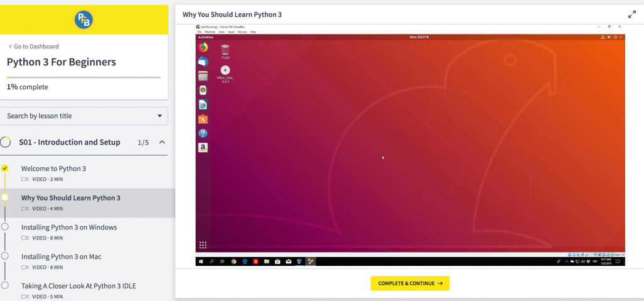Click the course progress bar

coord(84,77)
